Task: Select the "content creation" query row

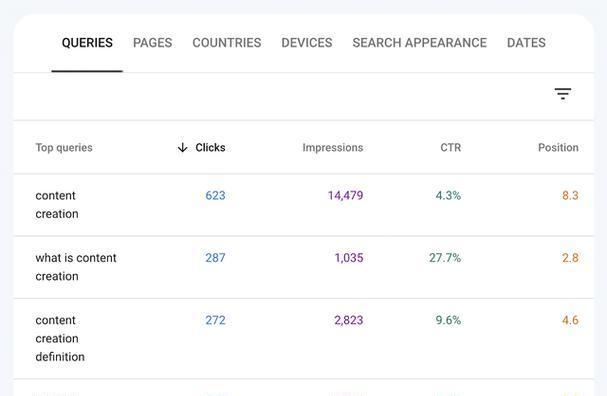Action: pos(304,205)
